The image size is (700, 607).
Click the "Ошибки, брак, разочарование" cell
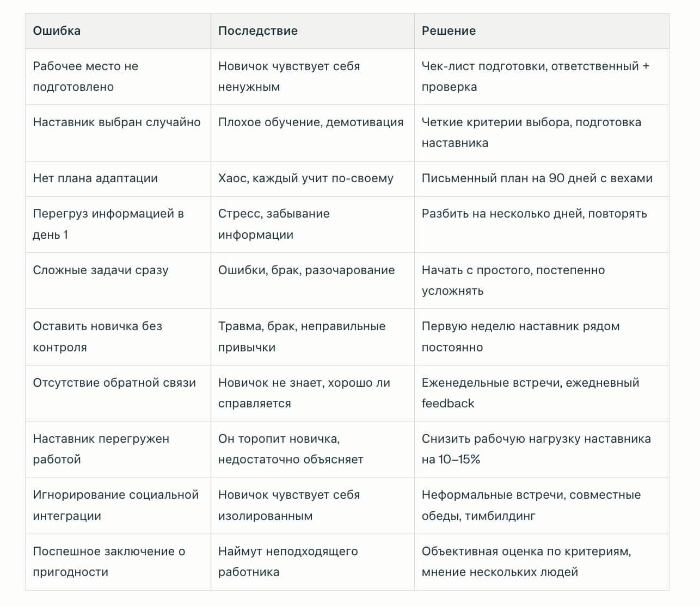[306, 270]
